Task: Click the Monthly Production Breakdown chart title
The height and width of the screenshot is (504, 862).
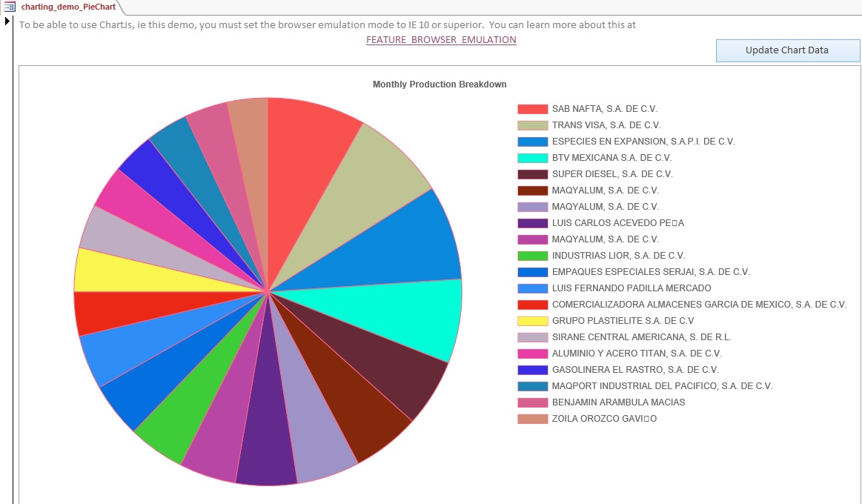Action: pyautogui.click(x=440, y=84)
